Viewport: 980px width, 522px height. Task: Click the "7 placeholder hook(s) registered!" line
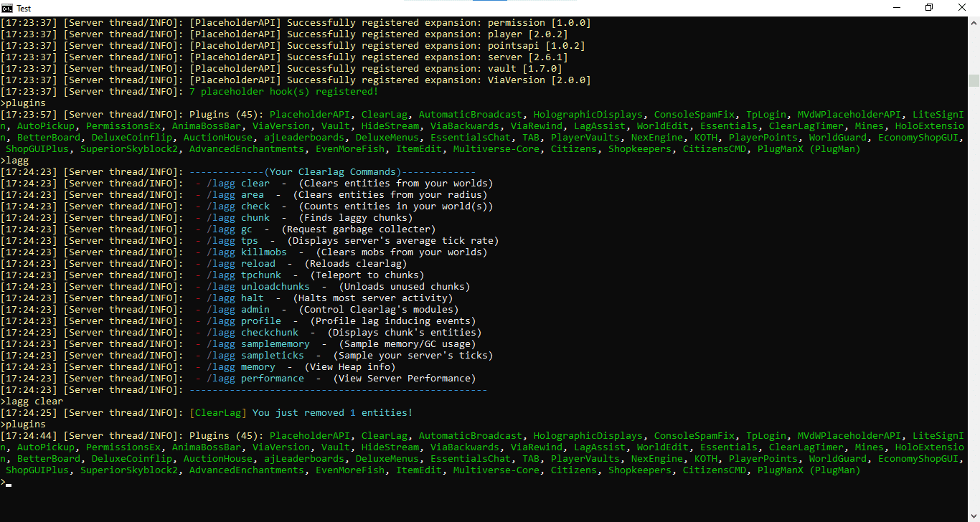tap(283, 92)
